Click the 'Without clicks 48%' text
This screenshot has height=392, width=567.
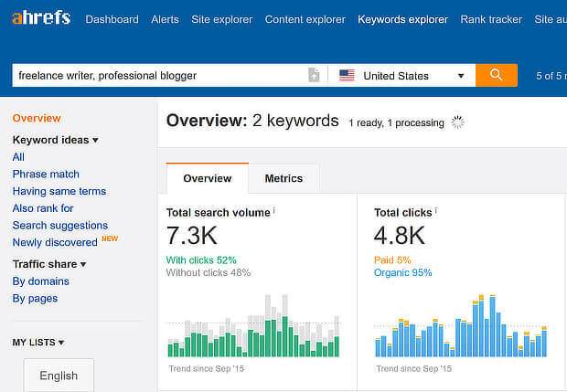click(209, 272)
